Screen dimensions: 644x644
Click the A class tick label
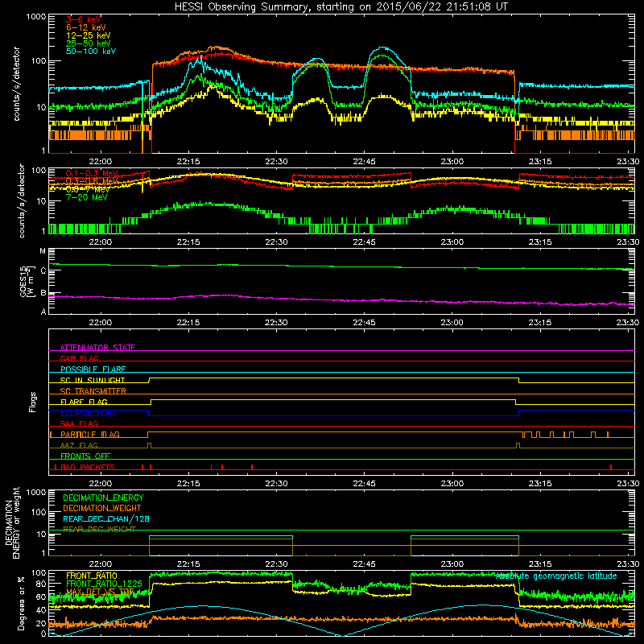click(x=43, y=312)
